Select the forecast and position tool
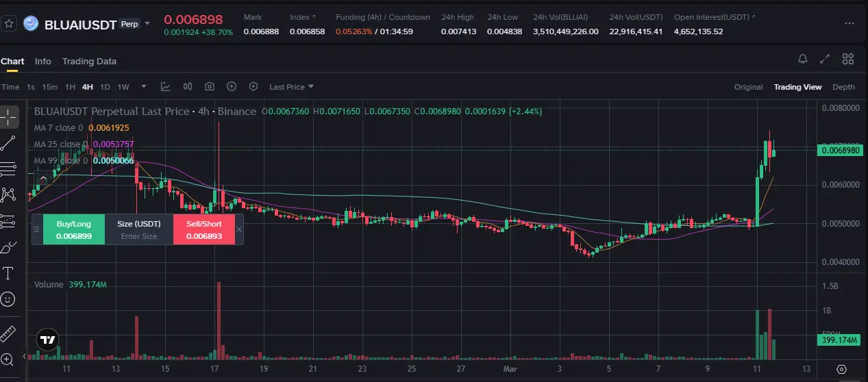Image resolution: width=868 pixels, height=382 pixels. pos(8,220)
